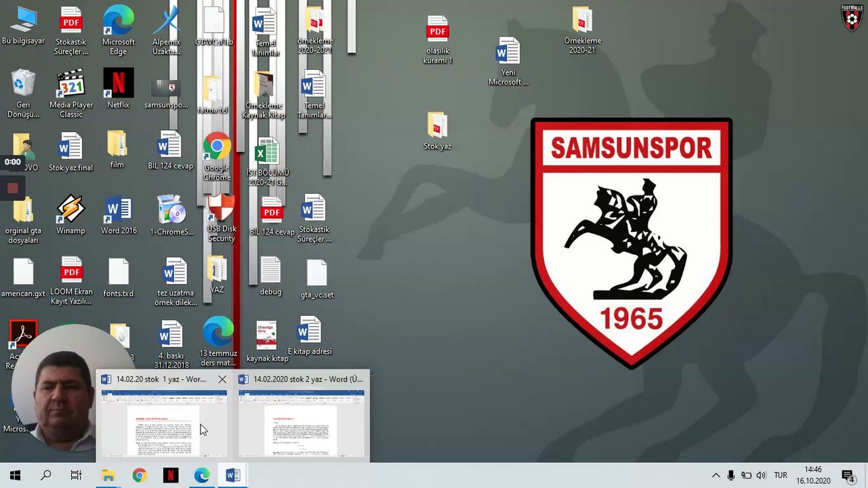Select the Stok yaz folder
868x488 pixels.
tap(437, 131)
